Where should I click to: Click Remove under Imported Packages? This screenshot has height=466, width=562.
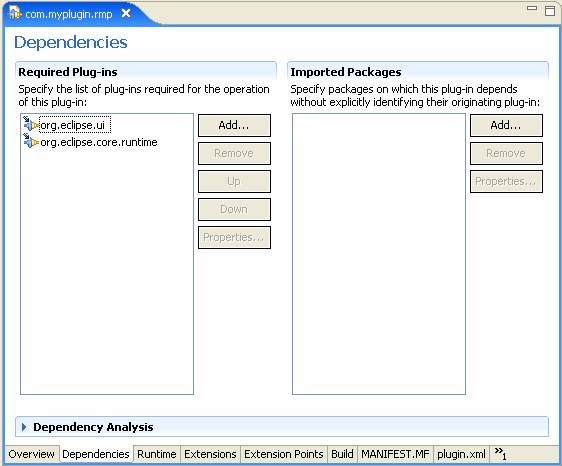coord(506,153)
